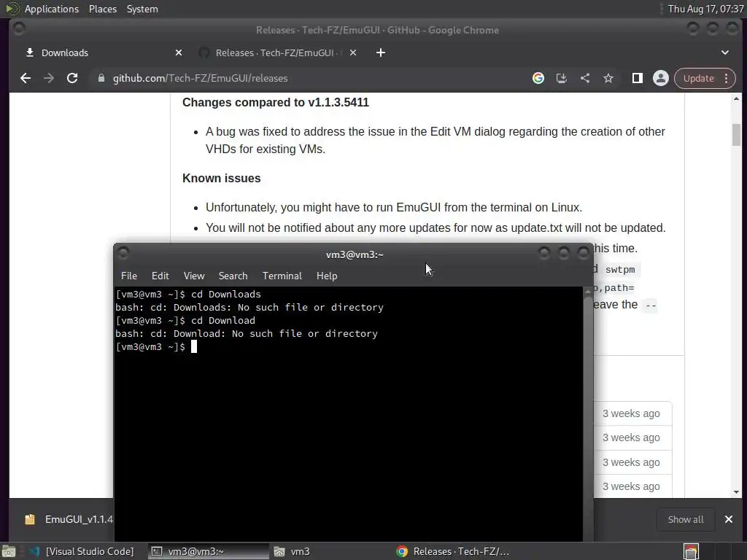Switch to Releases Tech-FZ/EmuGUI tab
This screenshot has width=747, height=560.
[x=276, y=52]
